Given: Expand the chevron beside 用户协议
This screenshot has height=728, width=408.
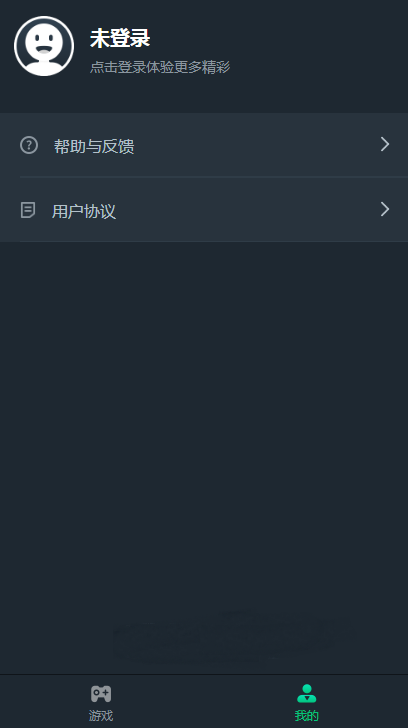Looking at the screenshot, I should (x=385, y=209).
